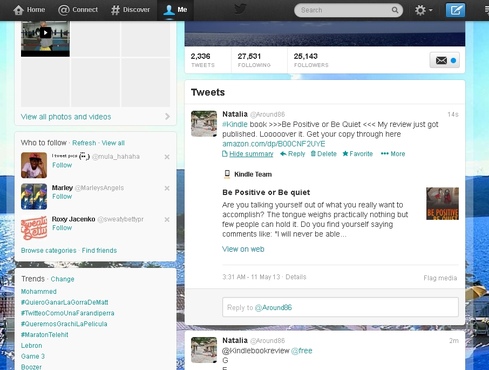This screenshot has height=370, width=489.
Task: Open the settings gear dropdown
Action: 423,10
